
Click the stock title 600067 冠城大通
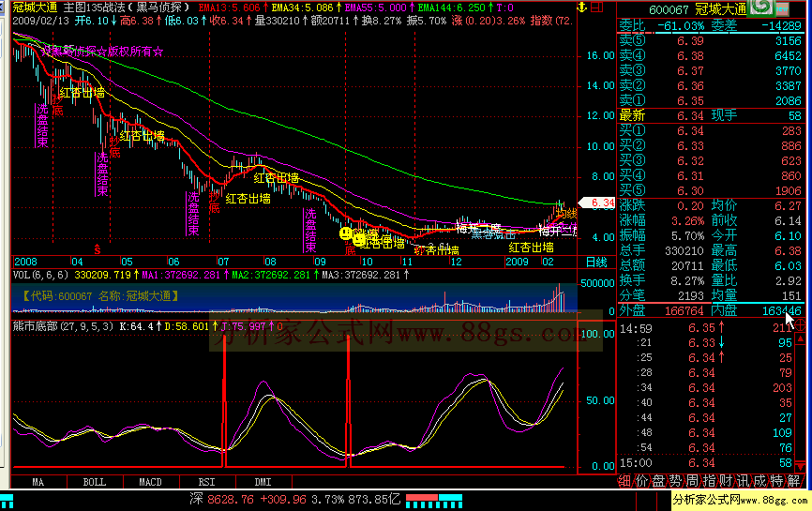[698, 9]
